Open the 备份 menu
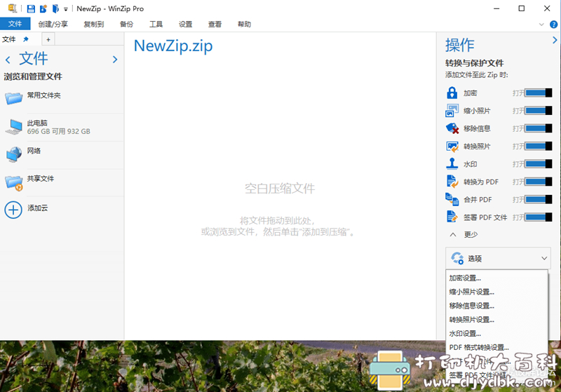The height and width of the screenshot is (392, 561). coord(127,24)
